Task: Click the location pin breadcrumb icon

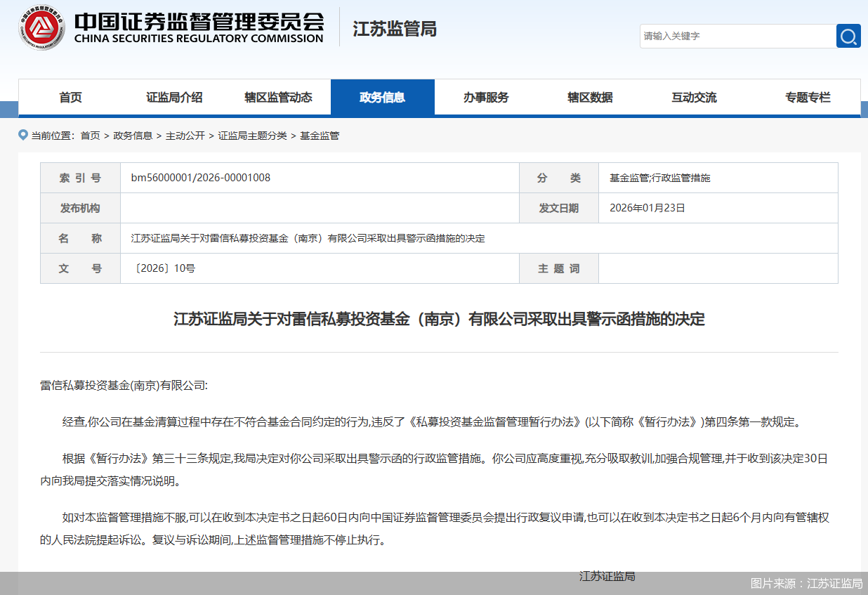Action: click(x=23, y=135)
